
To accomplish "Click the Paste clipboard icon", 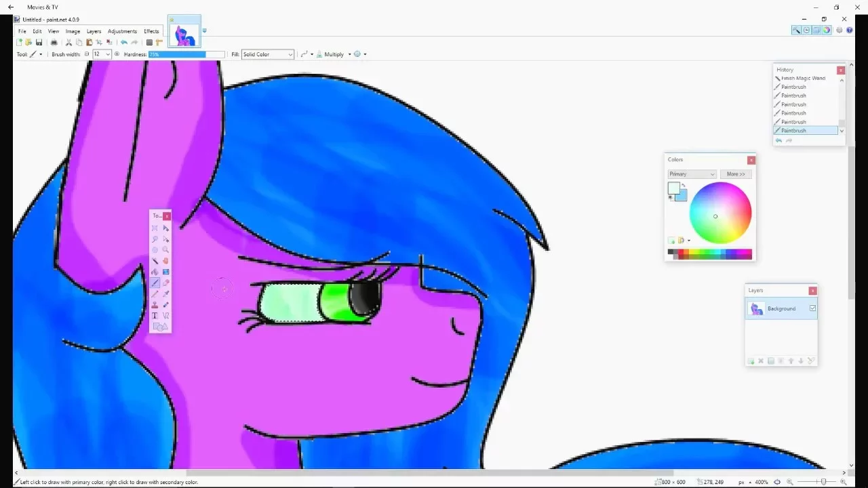I will pyautogui.click(x=89, y=42).
